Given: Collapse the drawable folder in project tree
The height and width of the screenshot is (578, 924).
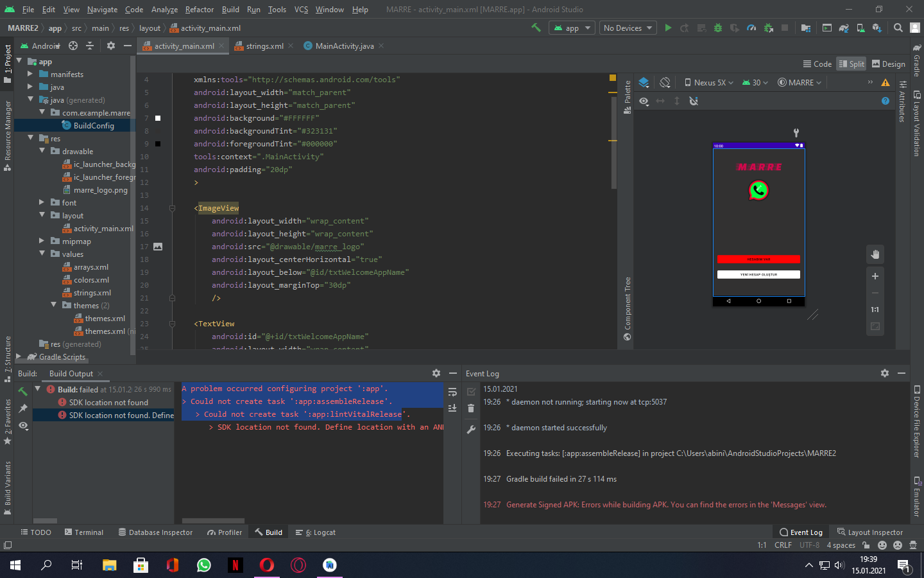Looking at the screenshot, I should (42, 151).
